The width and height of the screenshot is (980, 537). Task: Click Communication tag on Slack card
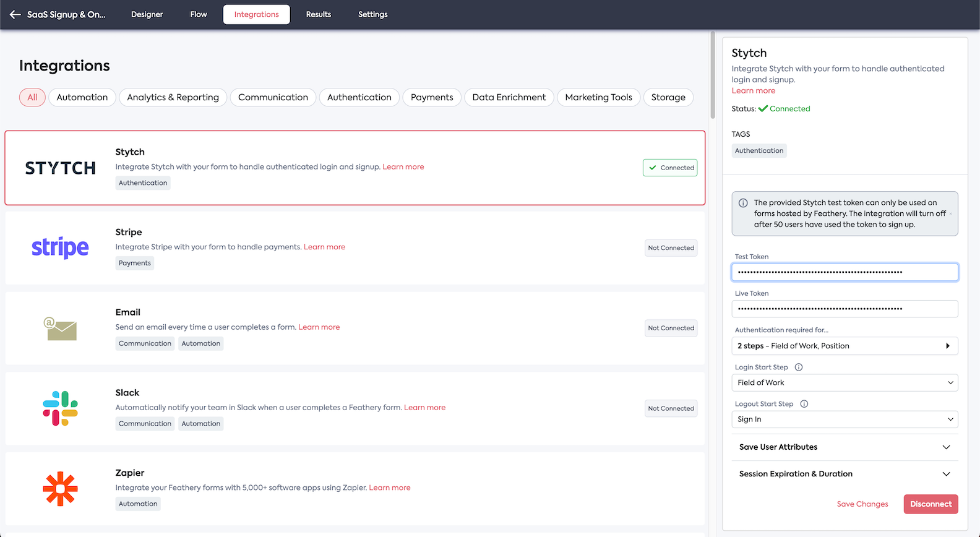(x=145, y=424)
